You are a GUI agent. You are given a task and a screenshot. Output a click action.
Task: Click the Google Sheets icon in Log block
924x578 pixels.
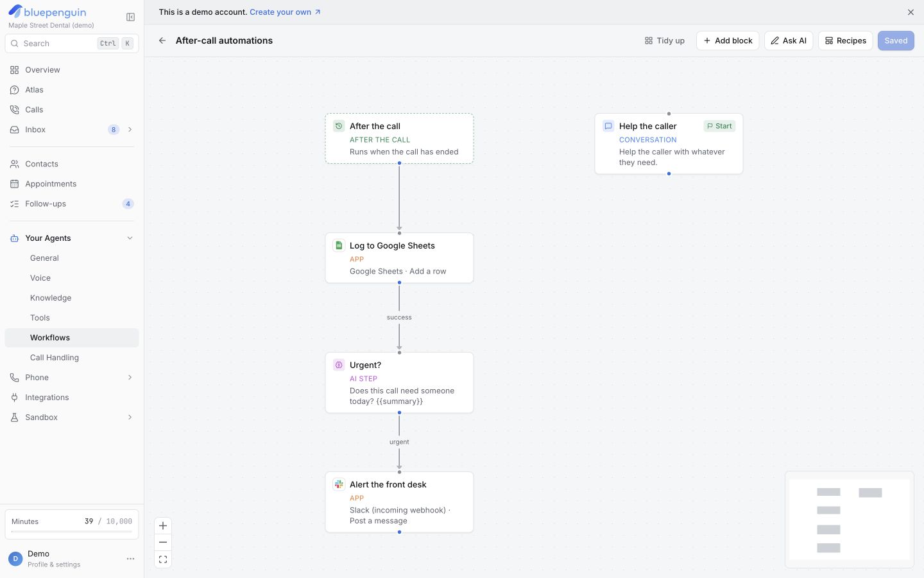339,245
